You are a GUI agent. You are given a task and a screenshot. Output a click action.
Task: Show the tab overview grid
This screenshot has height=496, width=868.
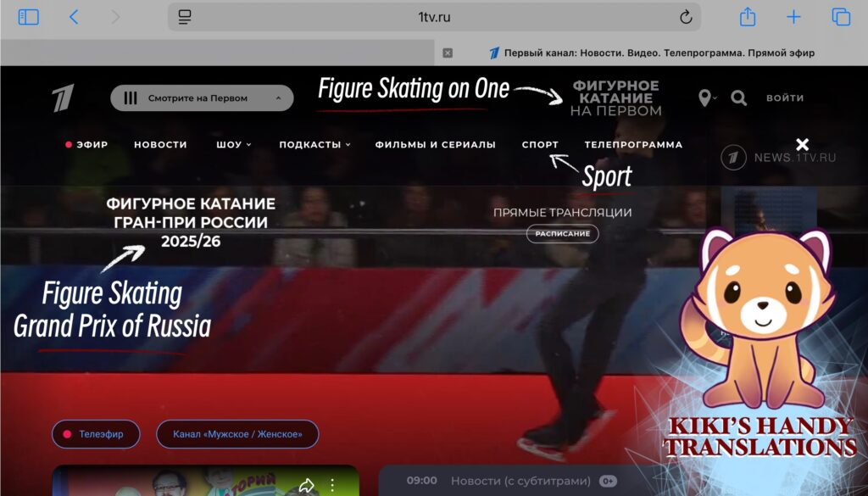(841, 17)
